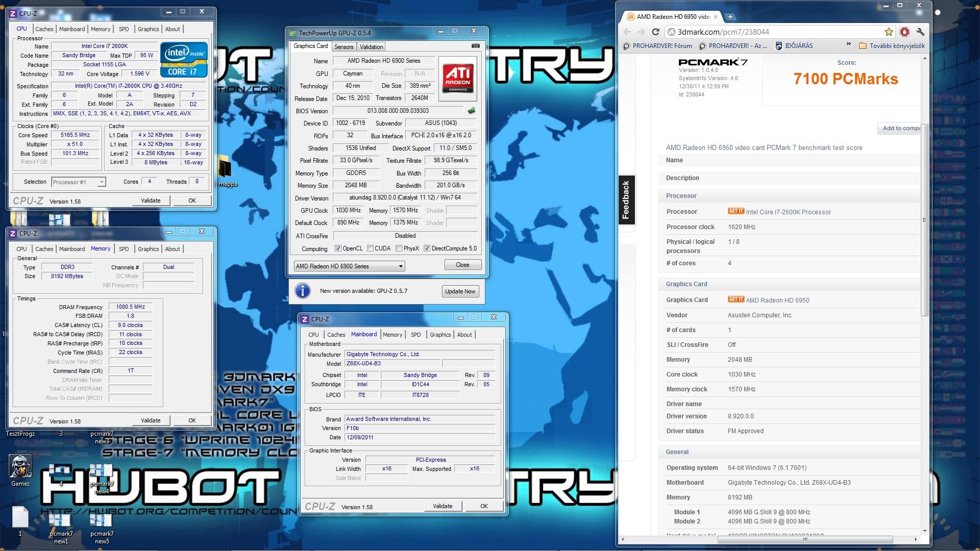
Task: Click OK in mainboard CPU-Z window
Action: coord(484,506)
